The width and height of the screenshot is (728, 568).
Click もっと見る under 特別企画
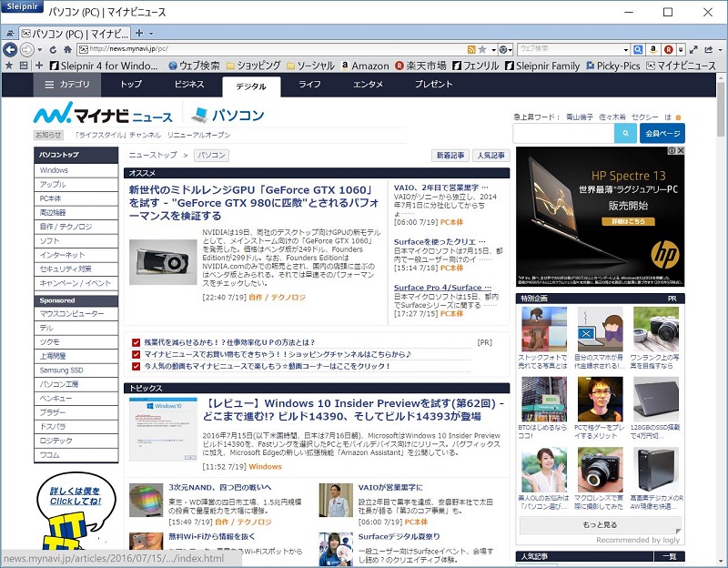[x=600, y=525]
